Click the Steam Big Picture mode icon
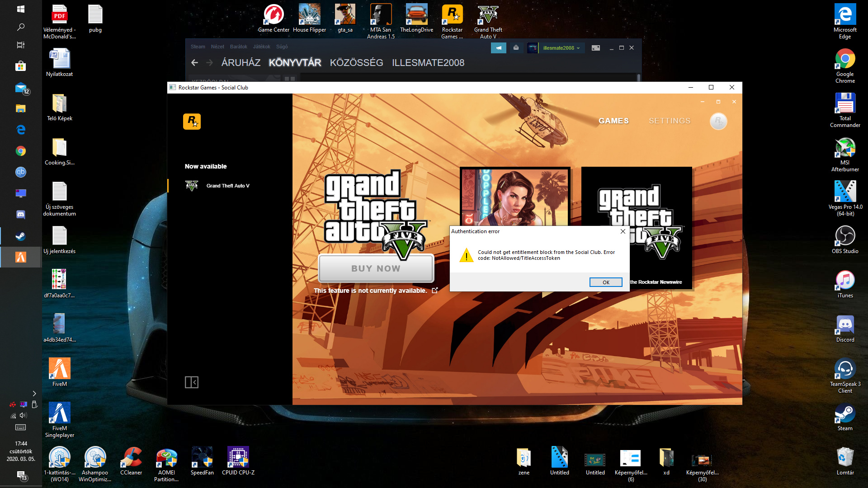 pos(596,48)
